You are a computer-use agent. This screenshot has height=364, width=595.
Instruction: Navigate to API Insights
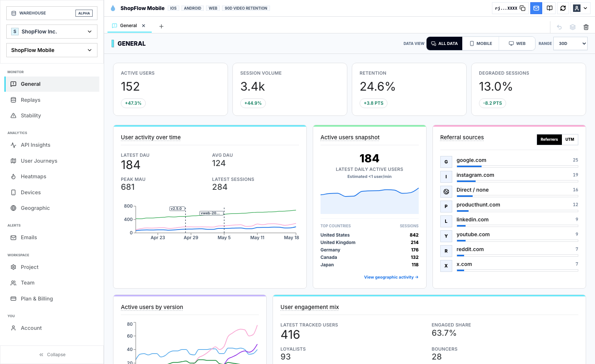point(52,145)
